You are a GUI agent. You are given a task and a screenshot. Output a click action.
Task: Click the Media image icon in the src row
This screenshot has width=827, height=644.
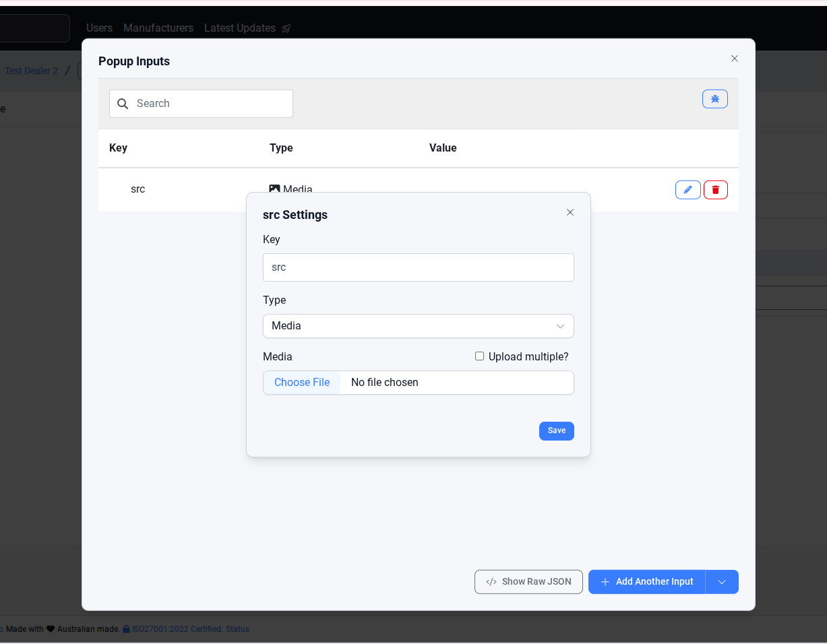274,189
